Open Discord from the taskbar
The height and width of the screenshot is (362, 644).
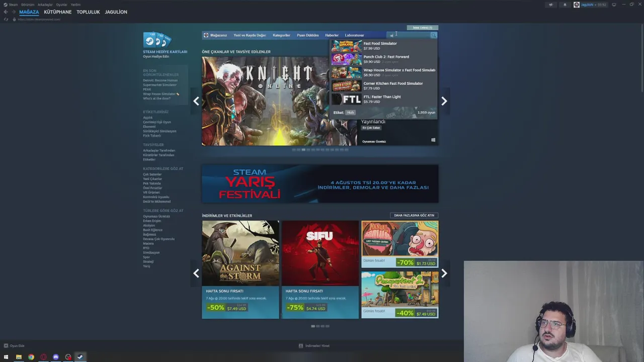pos(56,357)
